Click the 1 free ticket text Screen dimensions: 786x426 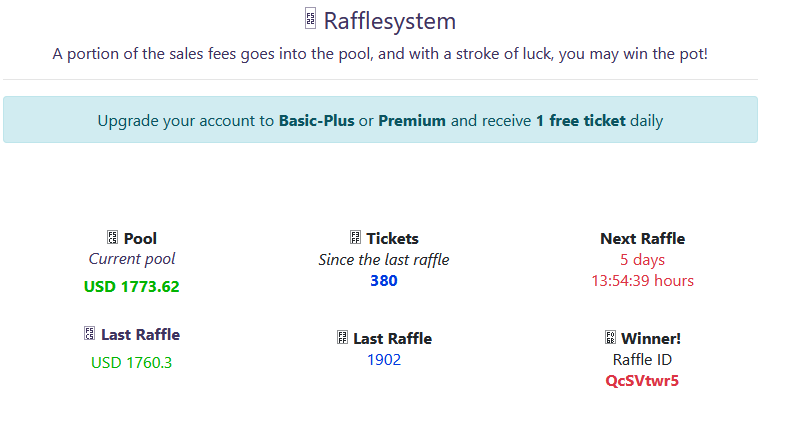click(x=580, y=121)
